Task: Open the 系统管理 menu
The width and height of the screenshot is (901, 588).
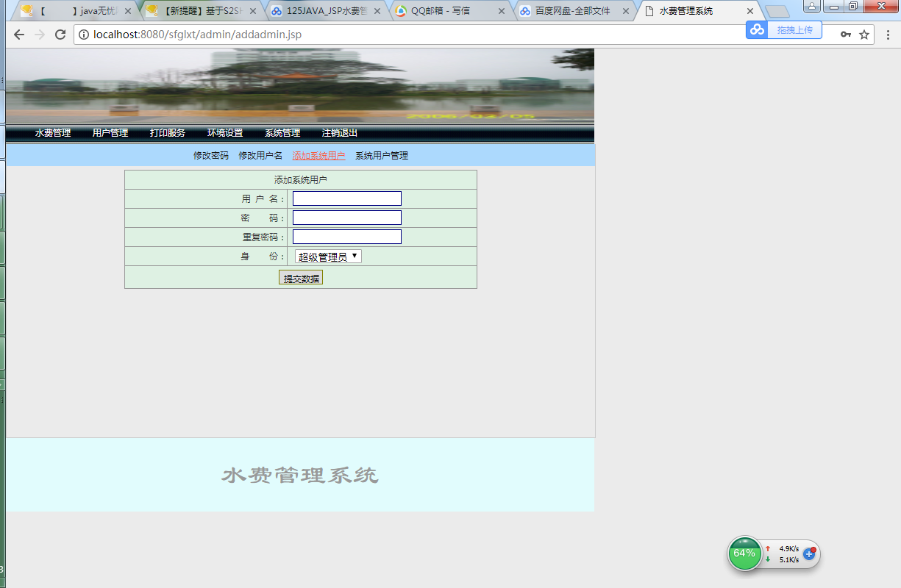Action: tap(282, 133)
